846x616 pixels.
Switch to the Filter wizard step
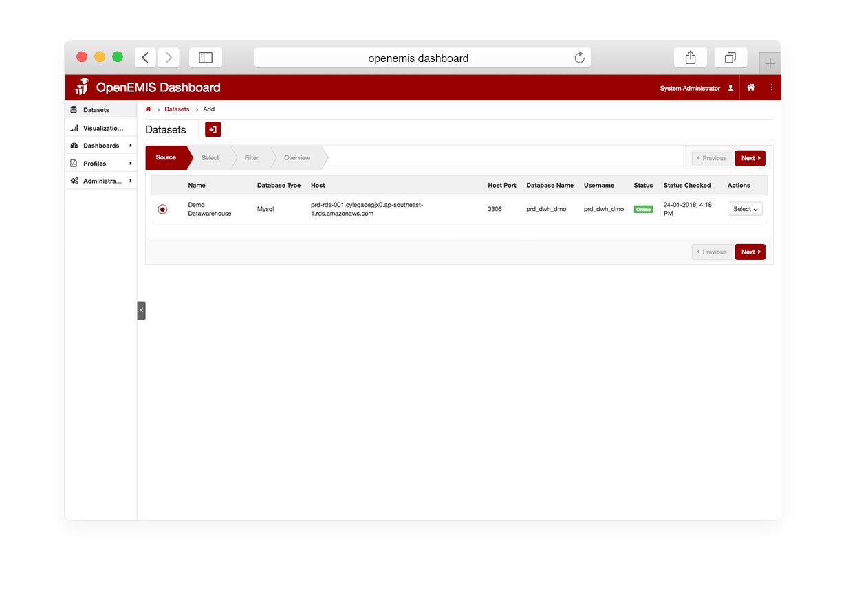pyautogui.click(x=252, y=157)
